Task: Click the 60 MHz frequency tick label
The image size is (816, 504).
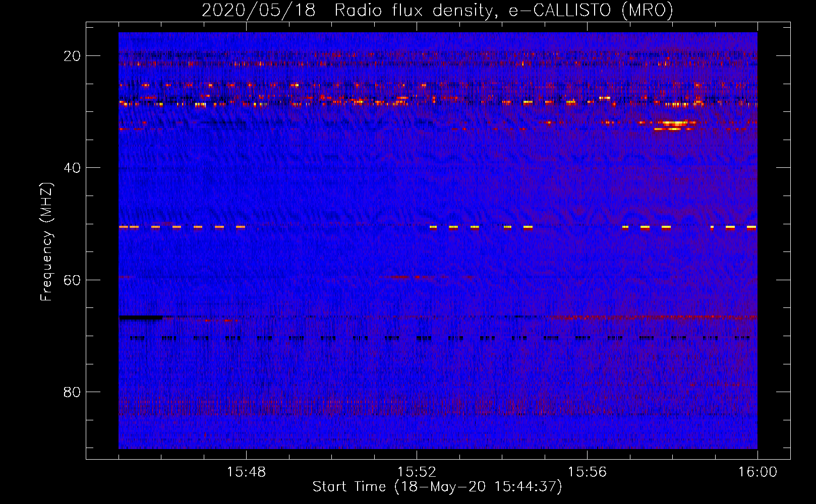Action: [72, 280]
